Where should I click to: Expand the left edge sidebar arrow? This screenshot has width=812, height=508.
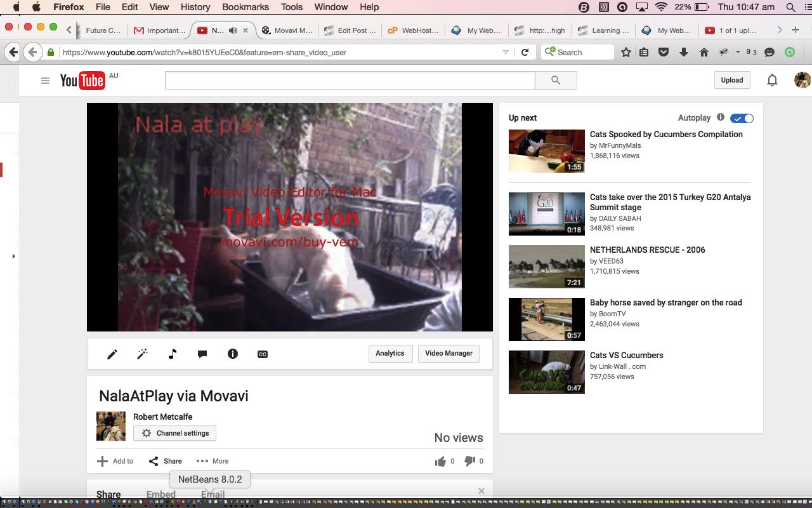(x=13, y=257)
